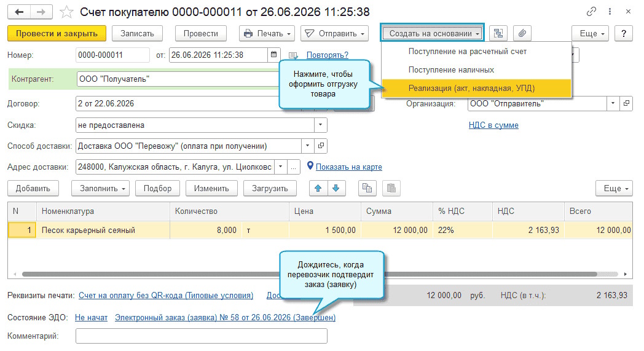Expand the Организация dropdown list
The height and width of the screenshot is (351, 644).
613,103
